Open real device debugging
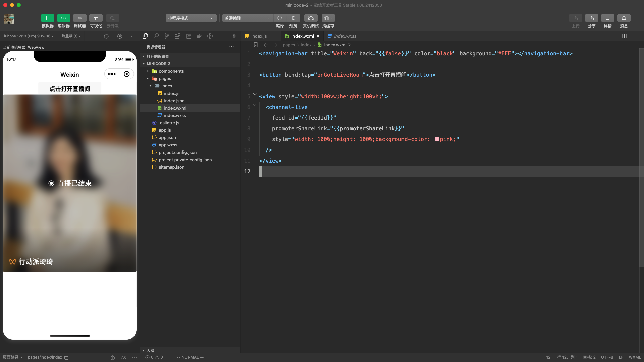The width and height of the screenshot is (644, 362). [311, 18]
